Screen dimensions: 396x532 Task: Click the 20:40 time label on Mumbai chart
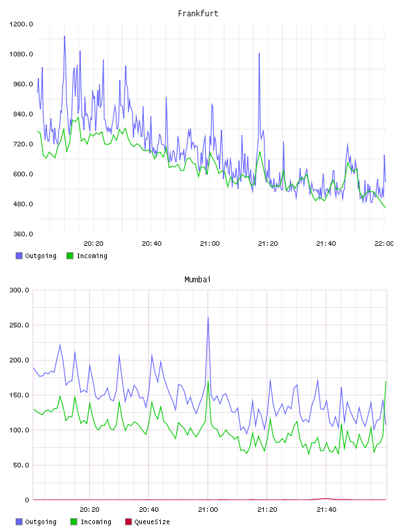tap(149, 510)
